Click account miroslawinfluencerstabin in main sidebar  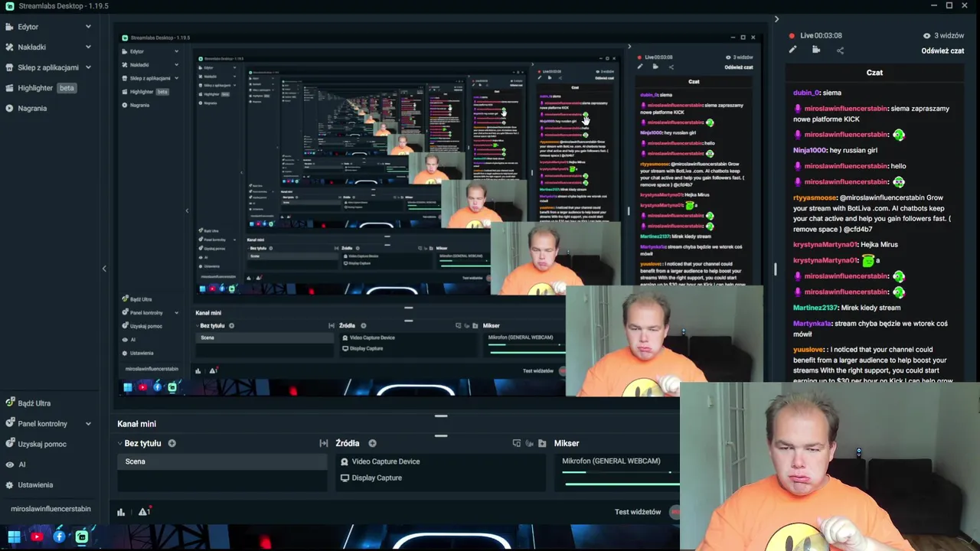click(51, 509)
